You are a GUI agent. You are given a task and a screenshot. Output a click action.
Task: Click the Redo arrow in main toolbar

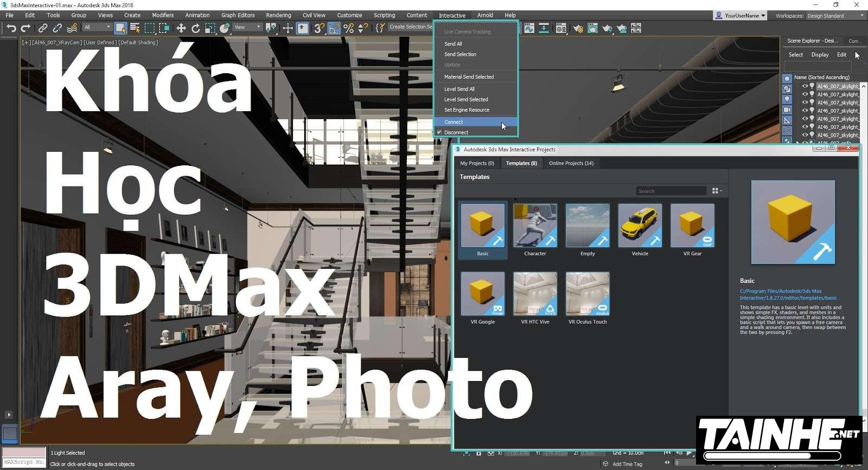[25, 28]
